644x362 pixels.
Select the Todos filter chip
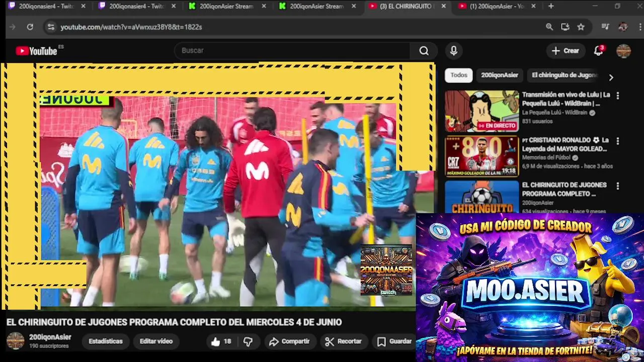459,75
